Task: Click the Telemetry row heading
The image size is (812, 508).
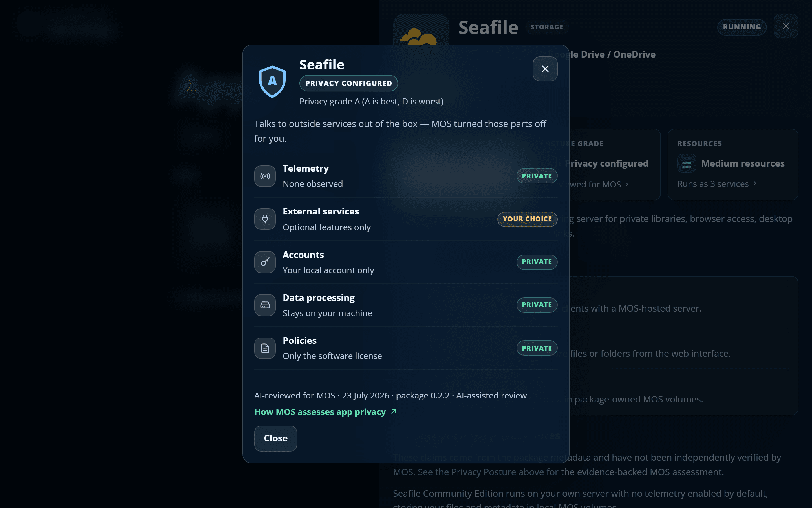Action: tap(306, 168)
